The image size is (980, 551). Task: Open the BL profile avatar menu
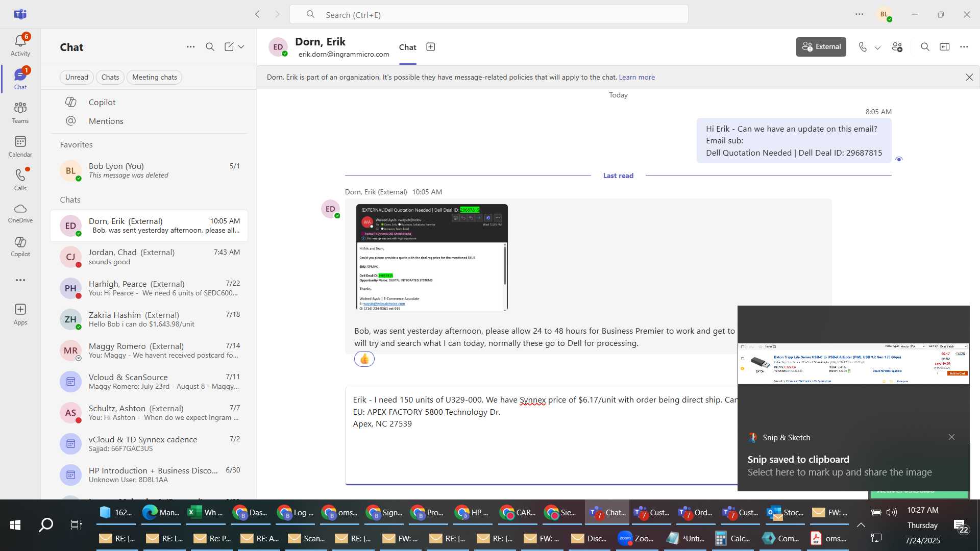[885, 14]
